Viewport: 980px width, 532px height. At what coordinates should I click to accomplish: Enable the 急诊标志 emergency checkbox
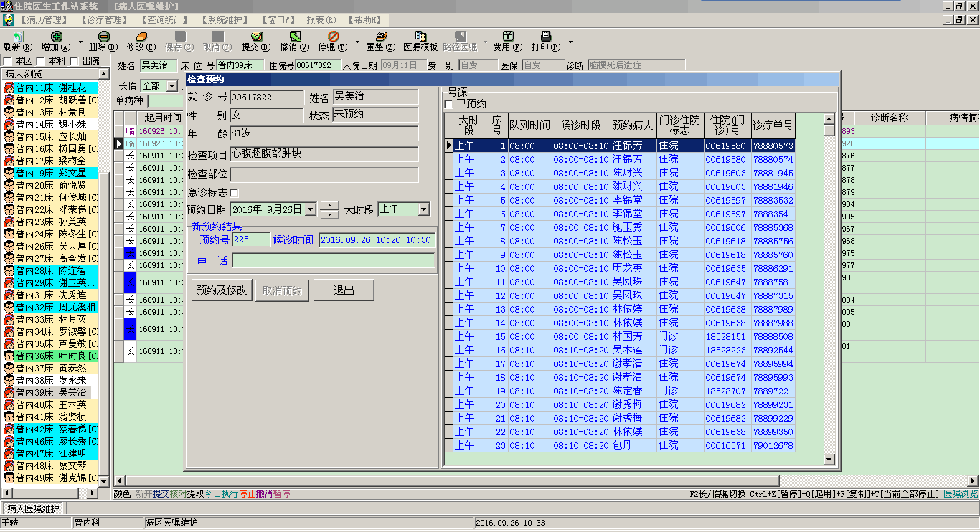[234, 193]
